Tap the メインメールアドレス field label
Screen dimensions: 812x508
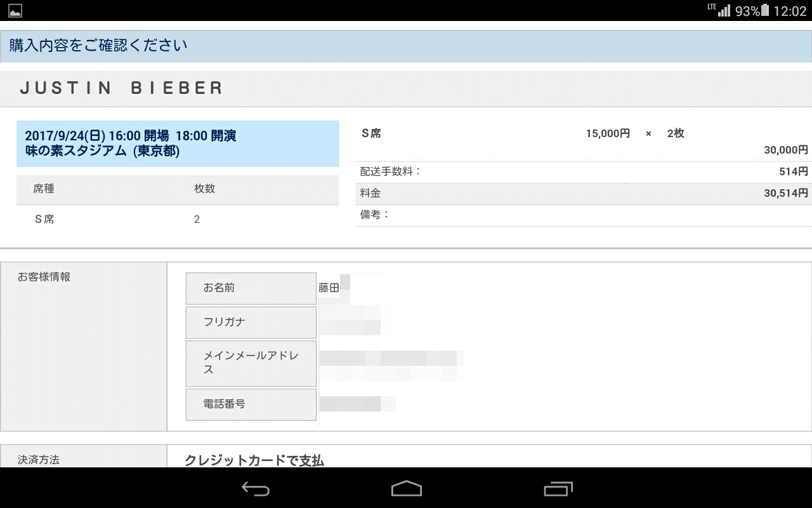coord(251,363)
